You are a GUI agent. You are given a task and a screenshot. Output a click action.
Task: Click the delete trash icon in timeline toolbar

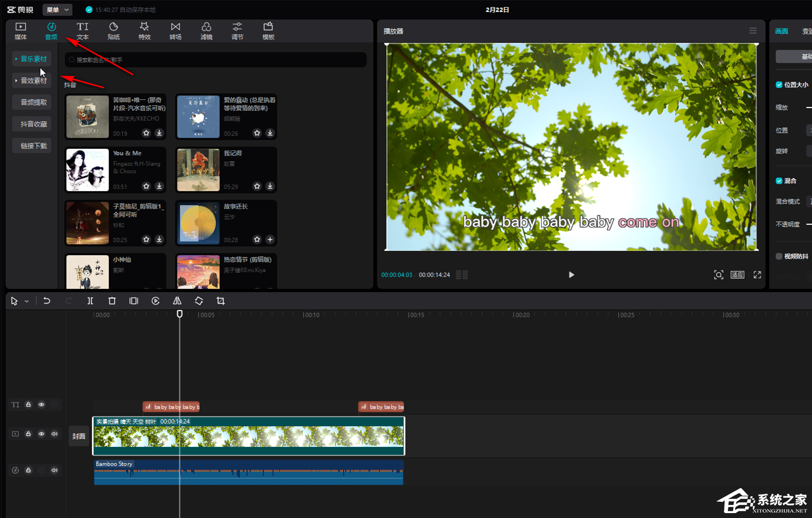pos(112,301)
